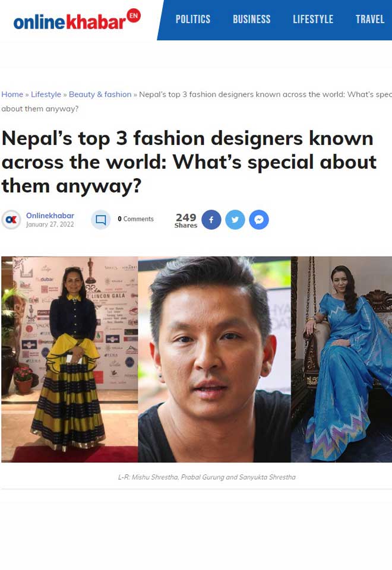This screenshot has height=570, width=392.
Task: Click the Onlinekhabar author avatar icon
Action: pos(11,220)
